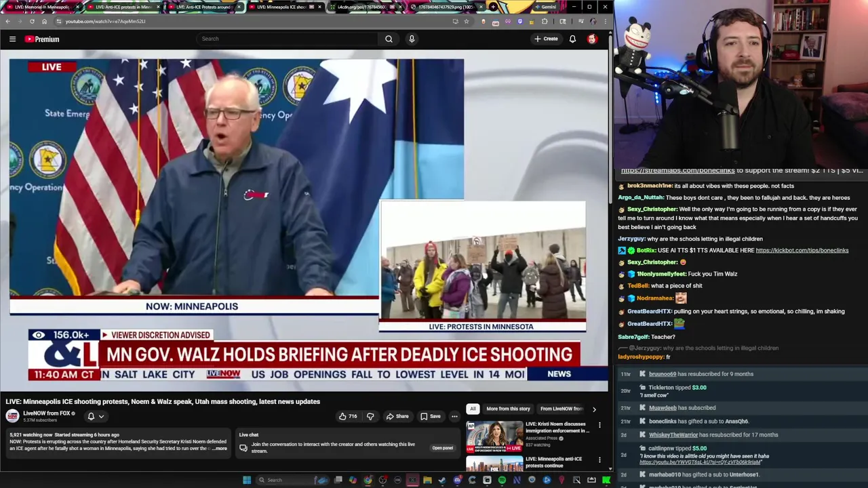Open the LiveNOW from FOX channel avatar
This screenshot has width=868, height=488.
pyautogui.click(x=12, y=416)
